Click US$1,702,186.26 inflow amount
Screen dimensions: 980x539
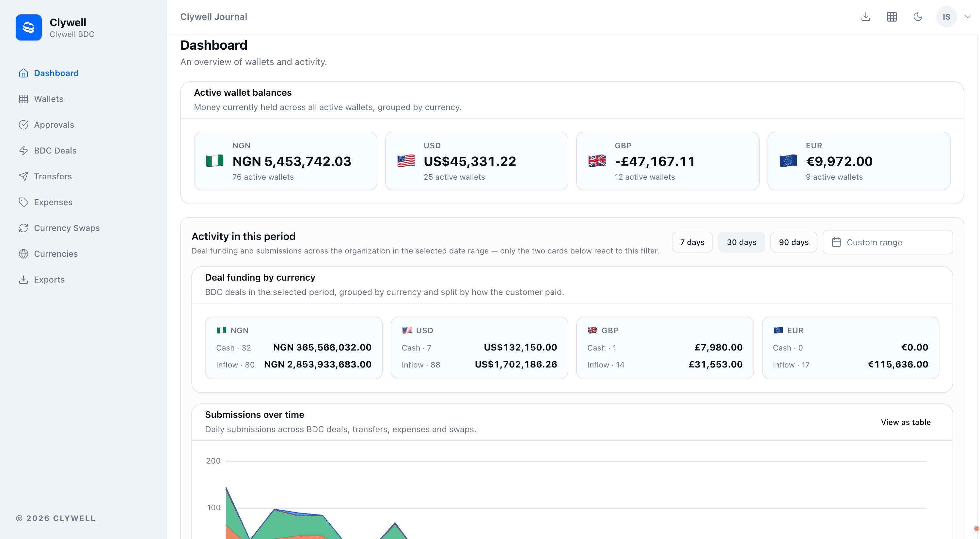[x=515, y=364]
